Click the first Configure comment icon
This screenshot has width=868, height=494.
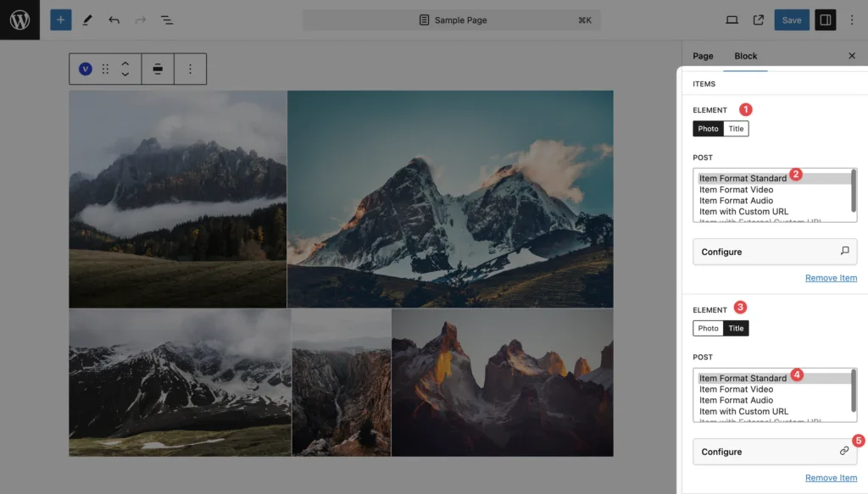[845, 251]
